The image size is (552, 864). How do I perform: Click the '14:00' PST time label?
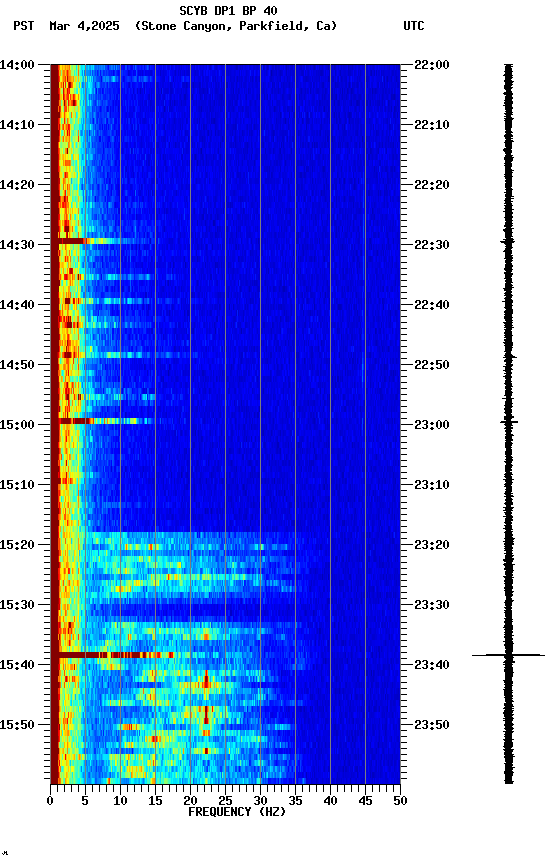click(17, 65)
